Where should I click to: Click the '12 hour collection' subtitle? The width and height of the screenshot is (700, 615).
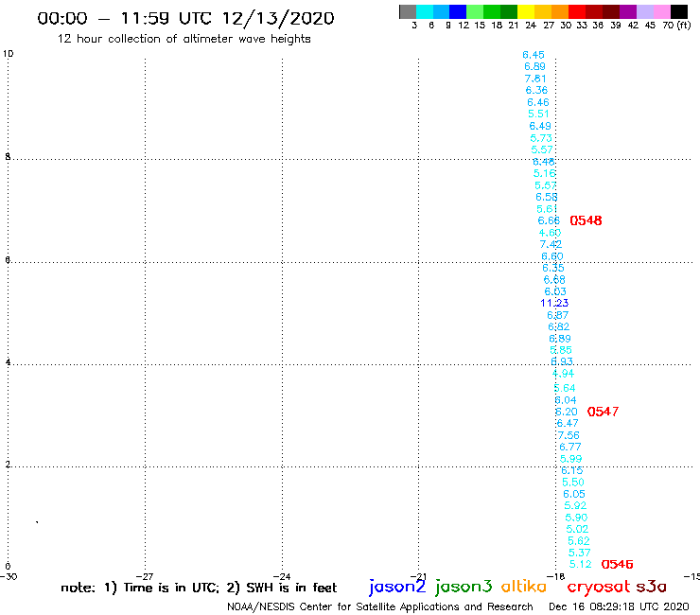tap(184, 40)
